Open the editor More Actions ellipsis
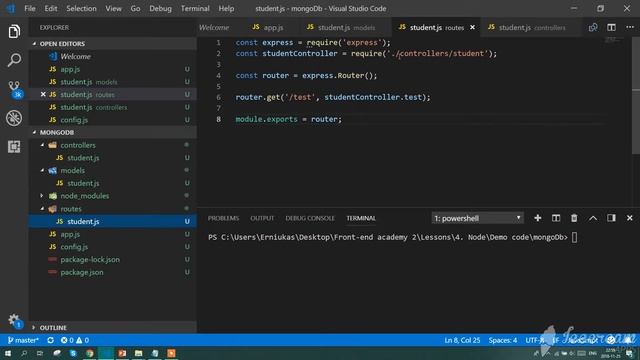Screen dimensions: 640x360 coord(629,27)
